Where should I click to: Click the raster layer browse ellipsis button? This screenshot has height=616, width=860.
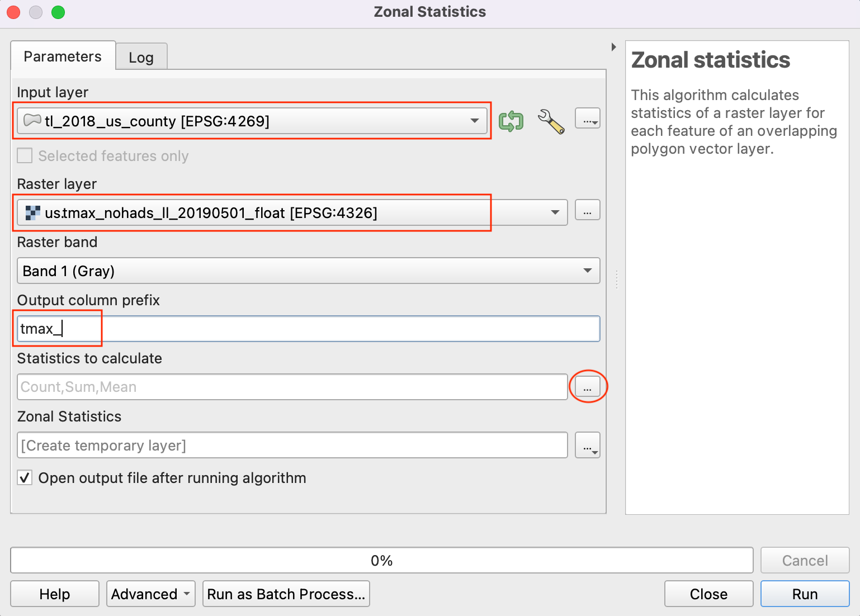[x=587, y=211]
